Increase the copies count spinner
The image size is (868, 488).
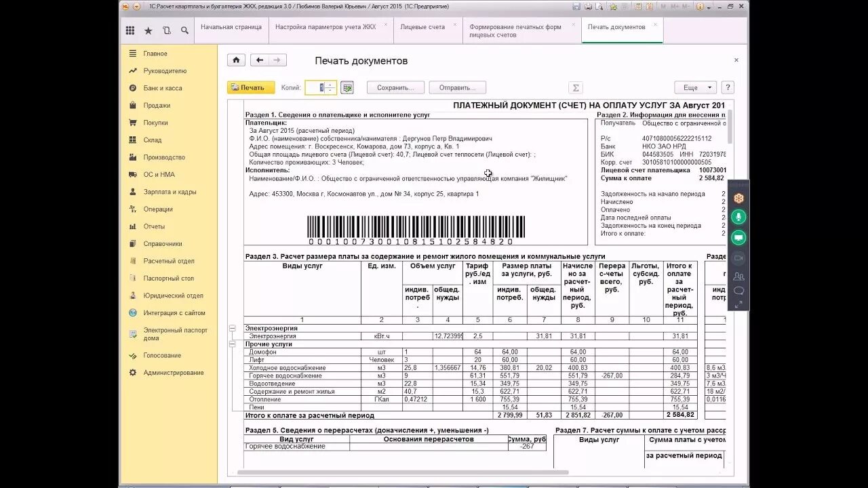tap(330, 85)
